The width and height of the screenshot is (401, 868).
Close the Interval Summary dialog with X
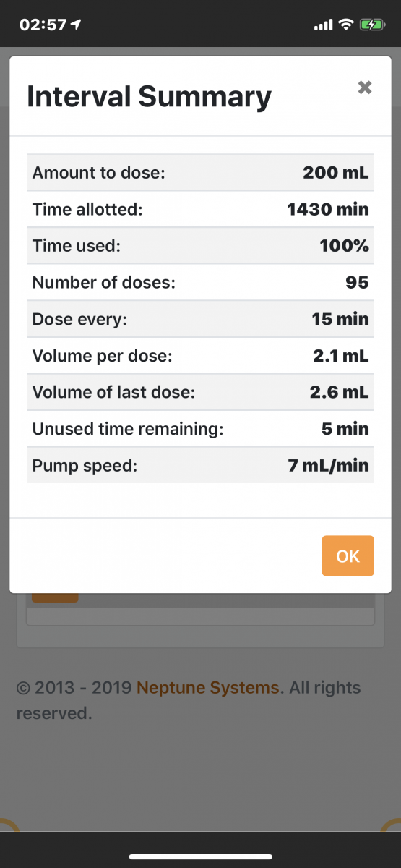[x=365, y=88]
